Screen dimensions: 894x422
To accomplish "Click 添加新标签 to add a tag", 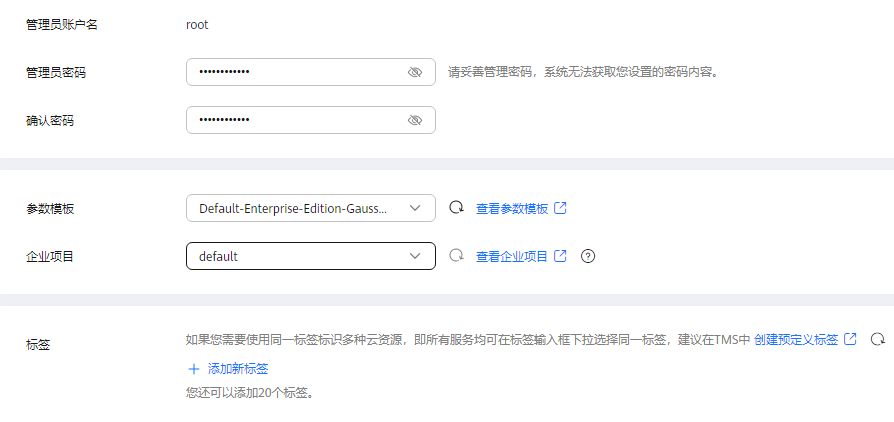I will click(238, 369).
